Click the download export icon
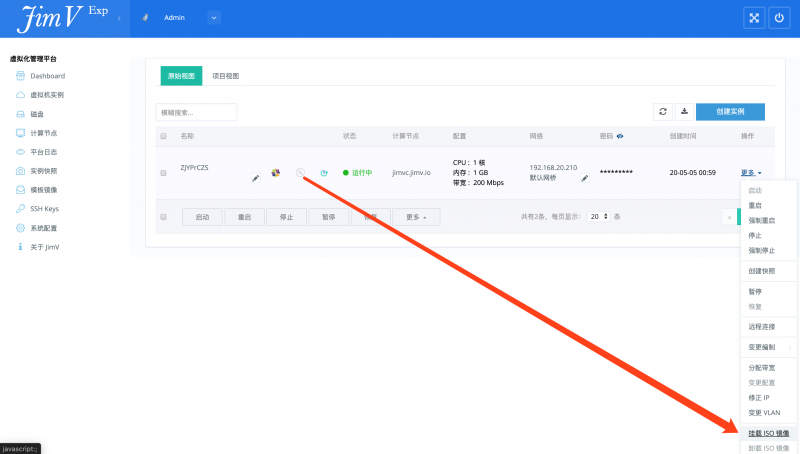 point(684,112)
